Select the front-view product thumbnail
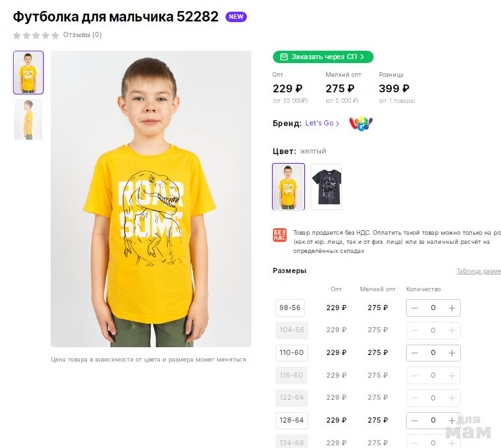 click(29, 73)
